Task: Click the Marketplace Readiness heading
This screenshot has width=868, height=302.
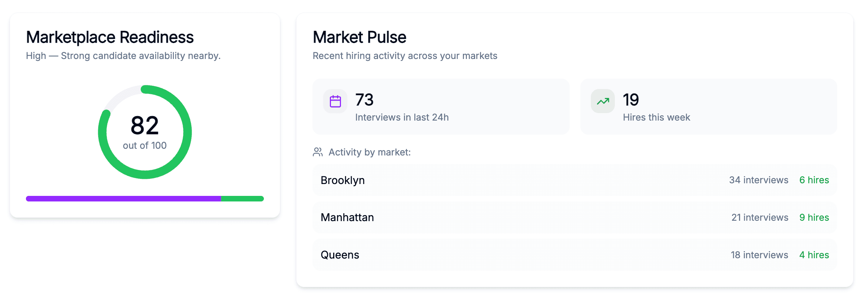Action: pos(110,37)
